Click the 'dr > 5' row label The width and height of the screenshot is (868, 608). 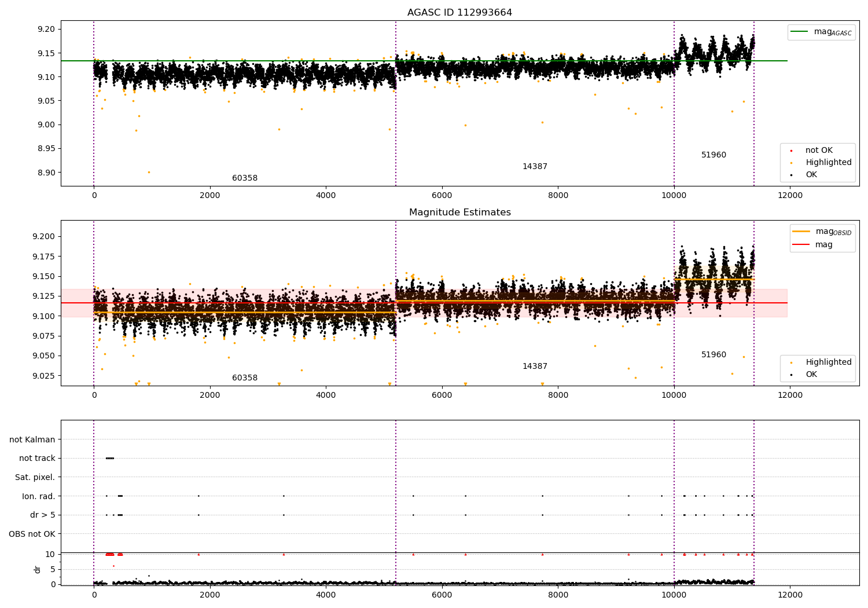point(43,515)
